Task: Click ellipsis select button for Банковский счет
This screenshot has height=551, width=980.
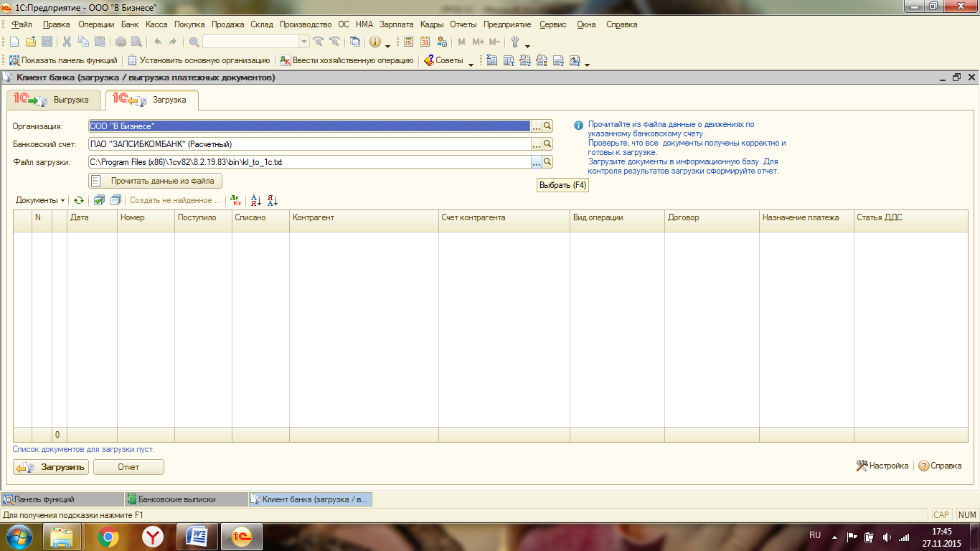Action: click(x=536, y=143)
